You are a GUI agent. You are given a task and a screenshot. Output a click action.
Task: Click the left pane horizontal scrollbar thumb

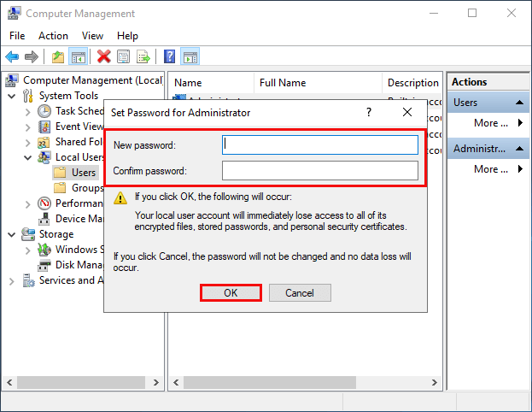[x=81, y=382]
